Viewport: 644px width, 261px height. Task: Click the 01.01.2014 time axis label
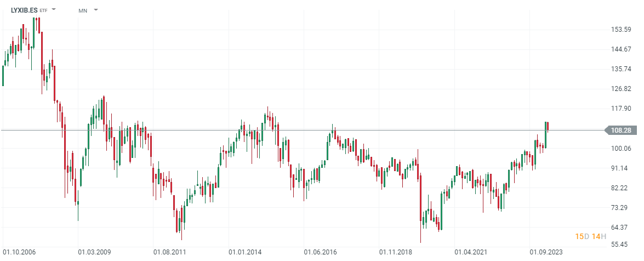(x=245, y=253)
